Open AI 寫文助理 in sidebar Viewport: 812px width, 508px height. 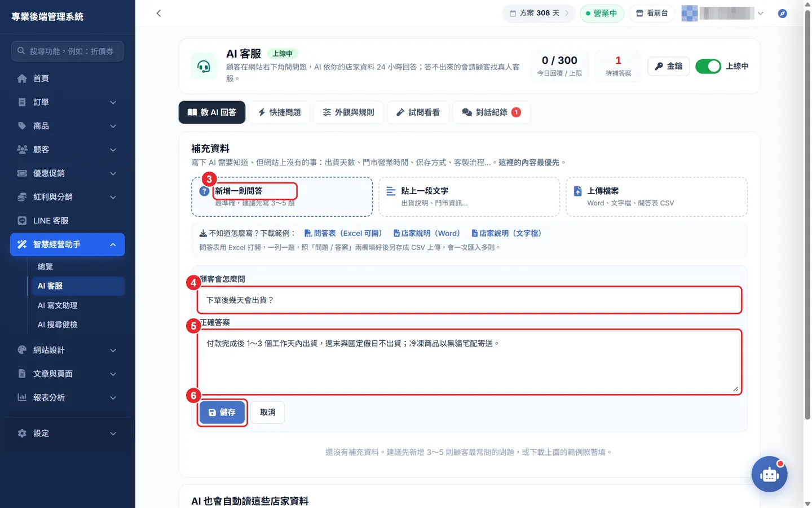[x=58, y=305]
